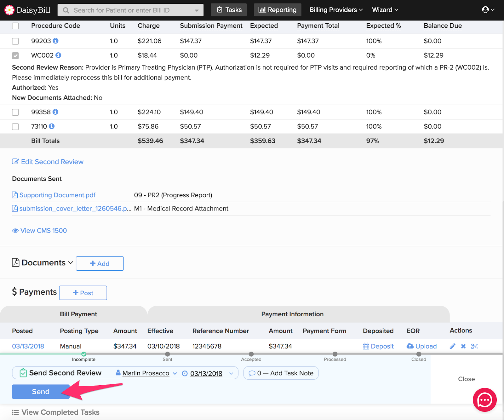Open the red chat support bubble
The width and height of the screenshot is (504, 420).
point(484,400)
